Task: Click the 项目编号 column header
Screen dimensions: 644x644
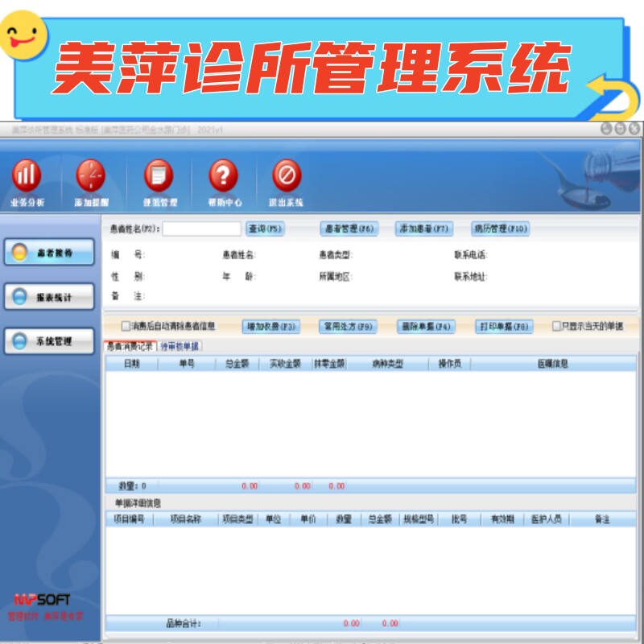Action: click(129, 519)
